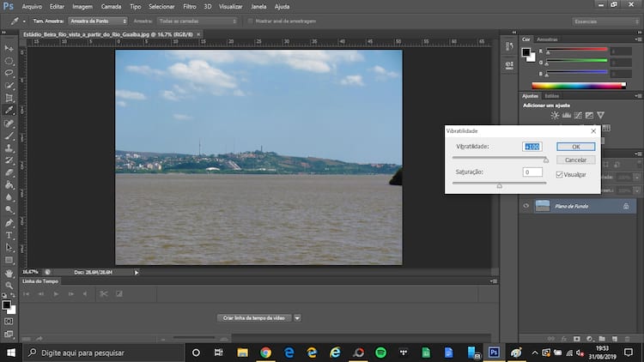Image resolution: width=644 pixels, height=362 pixels.
Task: Click the Vibratilidade slider handle
Action: pyautogui.click(x=546, y=160)
